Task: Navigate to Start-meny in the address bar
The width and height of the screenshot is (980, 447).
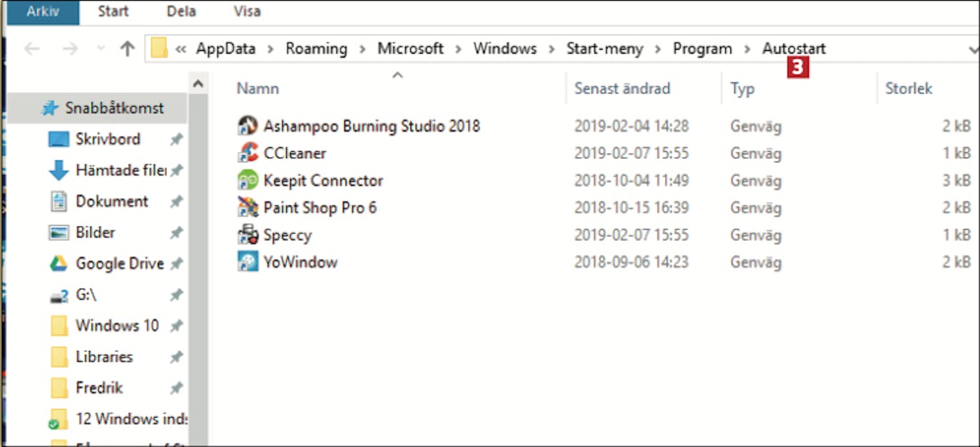Action: (x=604, y=49)
